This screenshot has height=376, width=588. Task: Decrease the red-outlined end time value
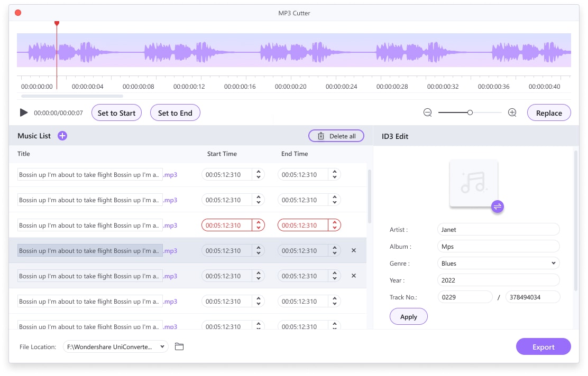tap(335, 228)
